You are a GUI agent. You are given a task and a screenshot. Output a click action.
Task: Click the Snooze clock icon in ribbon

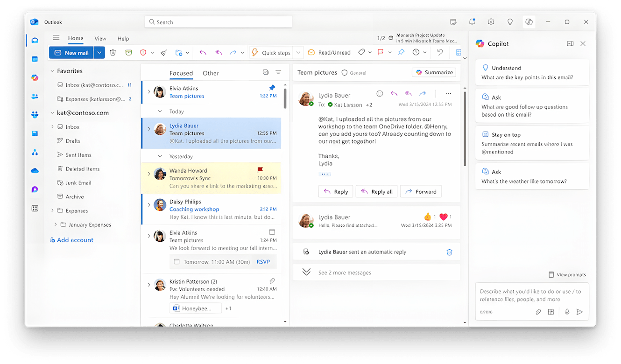point(416,53)
